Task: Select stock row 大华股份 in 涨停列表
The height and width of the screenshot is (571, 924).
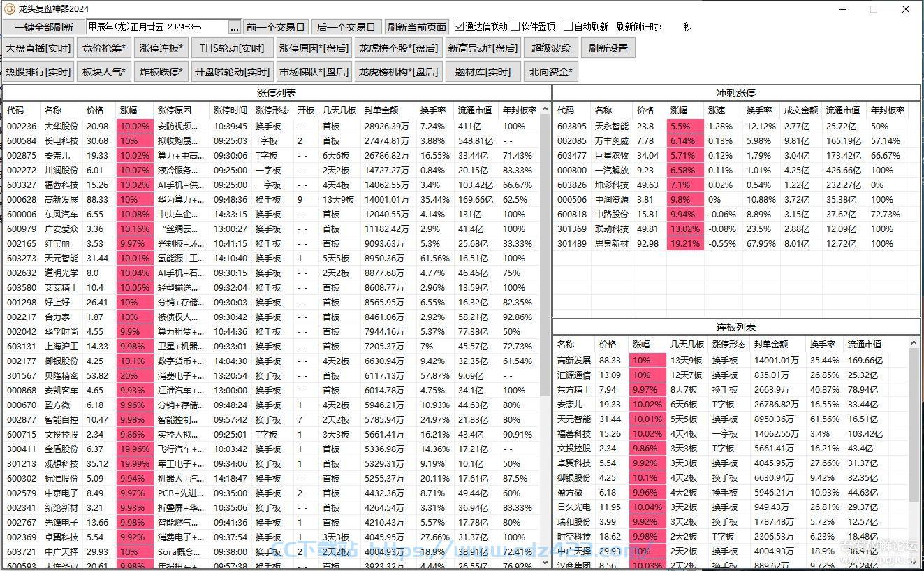Action: click(271, 127)
